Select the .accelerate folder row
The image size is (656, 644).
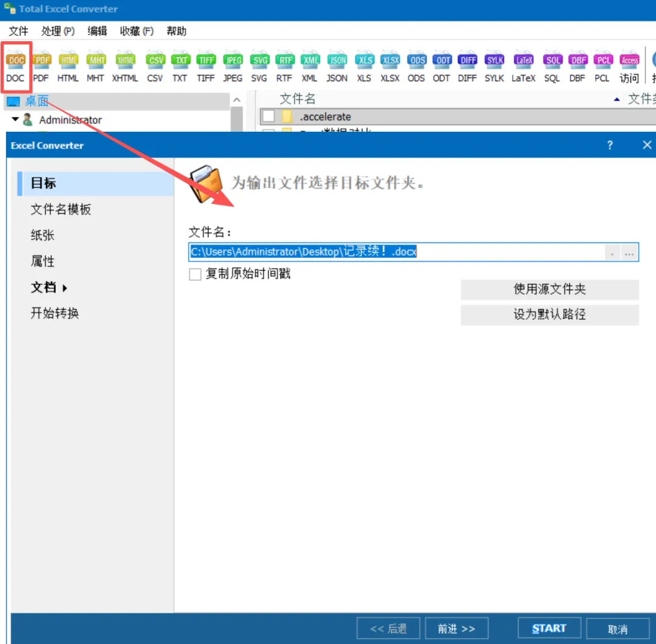pyautogui.click(x=458, y=117)
